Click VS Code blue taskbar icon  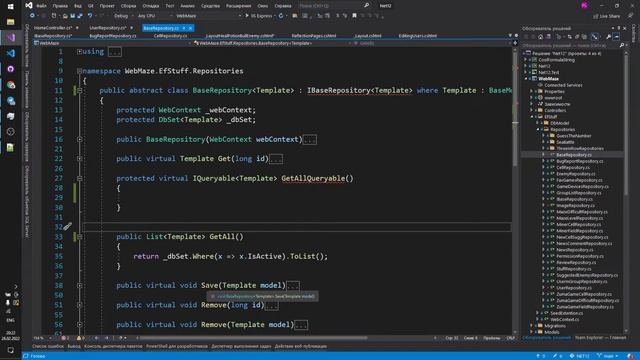pyautogui.click(x=11, y=53)
